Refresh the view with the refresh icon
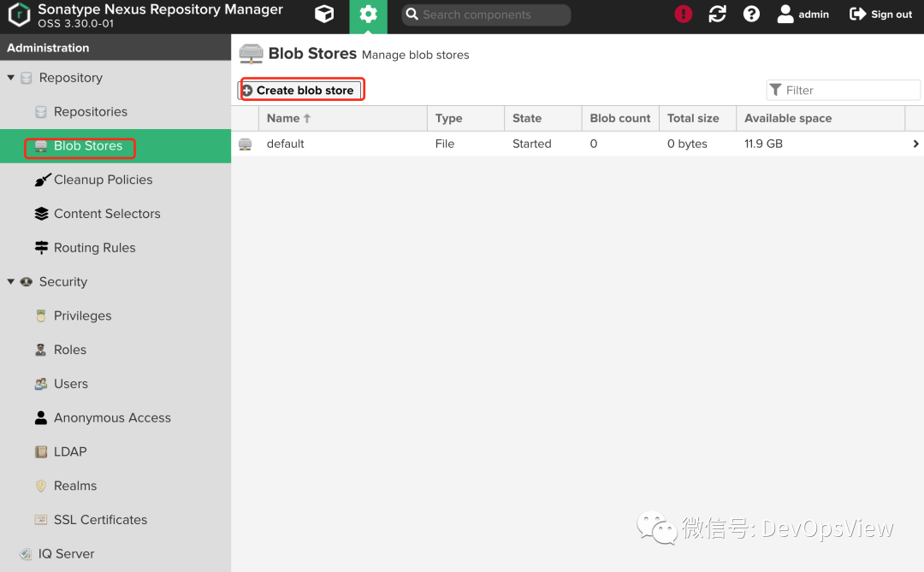Image resolution: width=924 pixels, height=572 pixels. [x=717, y=15]
